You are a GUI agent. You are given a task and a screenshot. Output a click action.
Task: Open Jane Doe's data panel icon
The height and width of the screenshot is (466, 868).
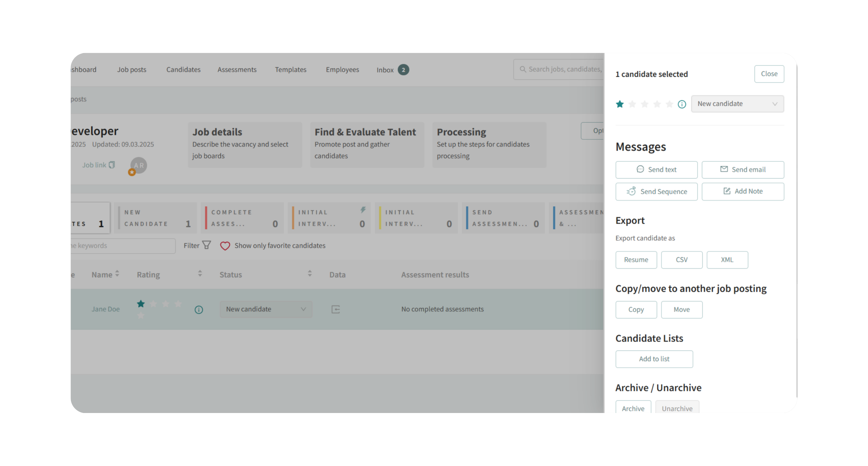(336, 309)
